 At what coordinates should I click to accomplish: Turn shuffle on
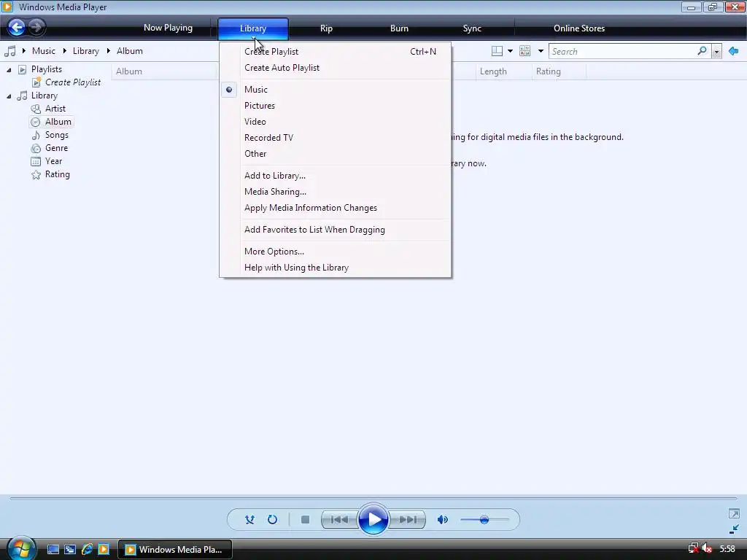[x=249, y=519]
